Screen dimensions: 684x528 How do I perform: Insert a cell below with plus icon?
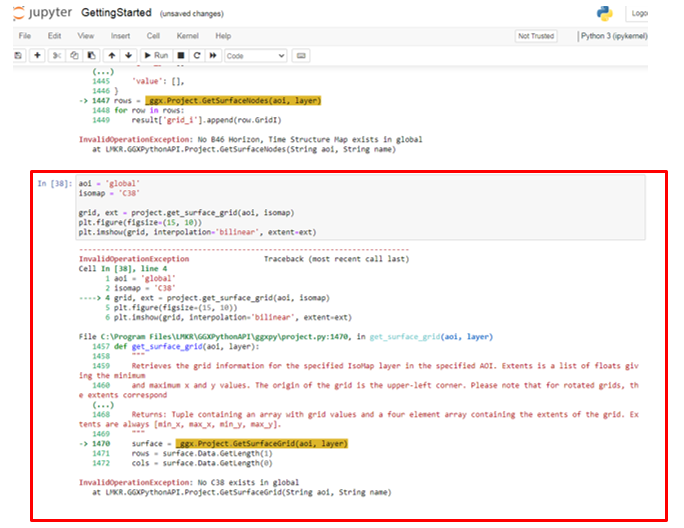[38, 55]
